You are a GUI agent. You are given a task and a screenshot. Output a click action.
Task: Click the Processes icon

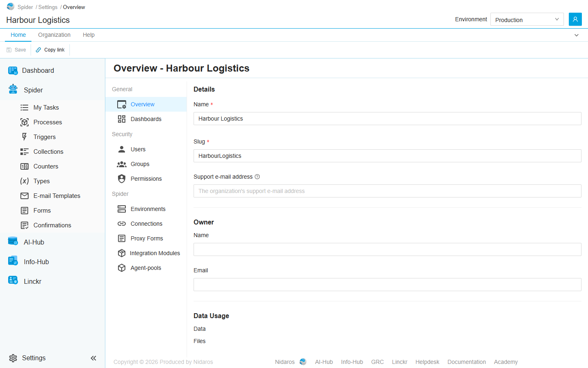click(x=24, y=122)
